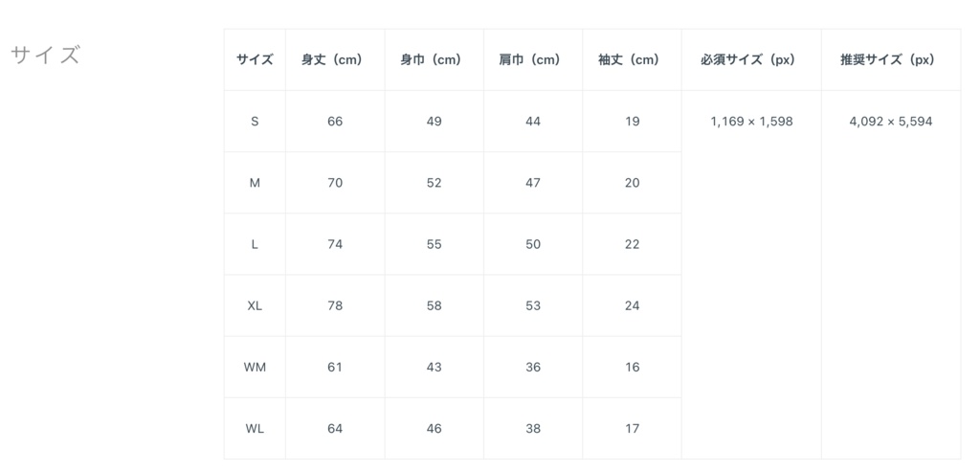Click the 身巾 value 58 for XL
Viewport: 980px width, 472px height.
coord(434,305)
